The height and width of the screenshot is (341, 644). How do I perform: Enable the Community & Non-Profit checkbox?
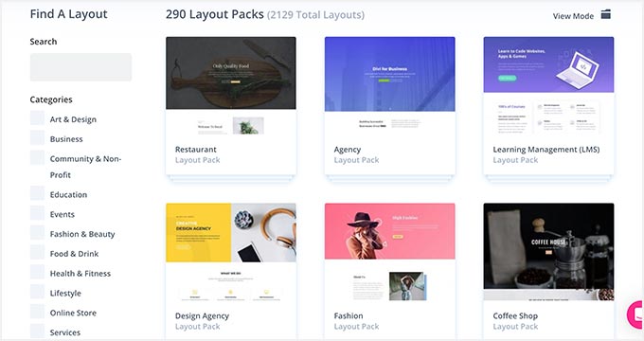[x=37, y=157]
